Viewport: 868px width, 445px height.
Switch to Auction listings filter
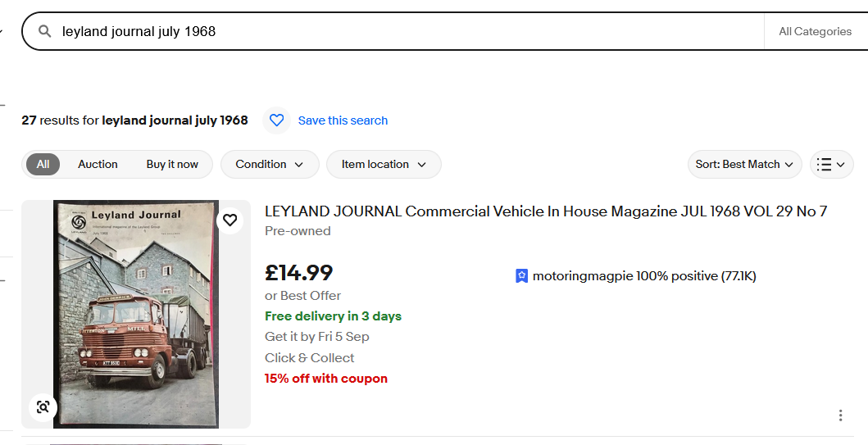[x=98, y=164]
